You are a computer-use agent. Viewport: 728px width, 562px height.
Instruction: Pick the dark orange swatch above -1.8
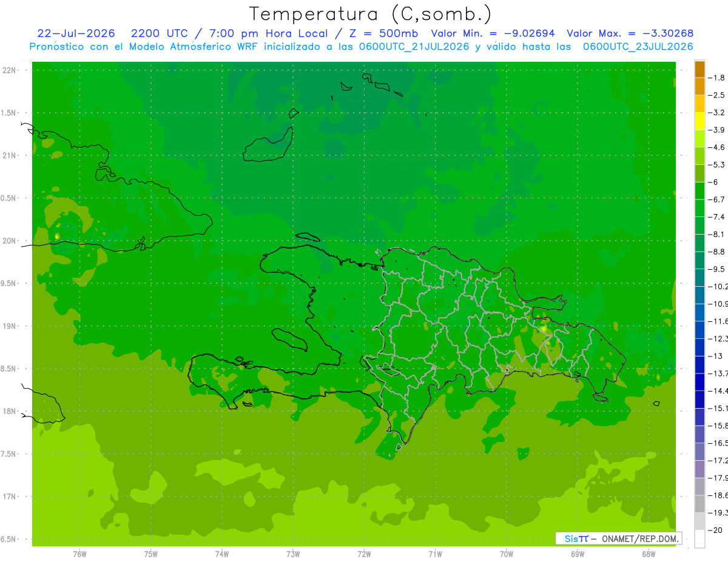[x=699, y=69]
